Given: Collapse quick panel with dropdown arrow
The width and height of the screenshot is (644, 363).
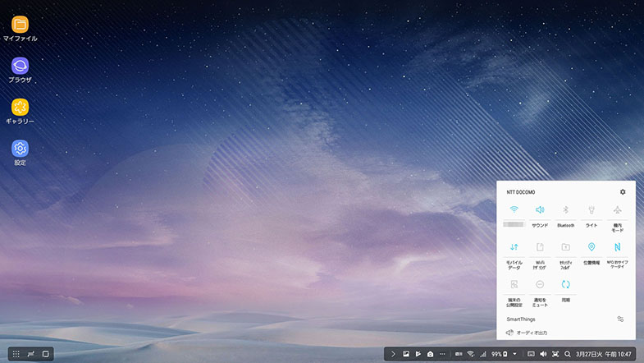Looking at the screenshot, I should 514,354.
